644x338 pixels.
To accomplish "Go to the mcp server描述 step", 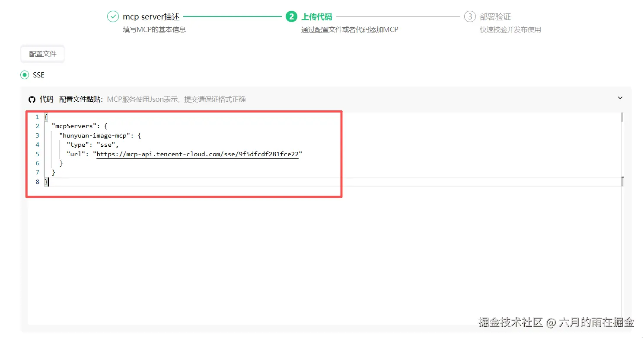I will pos(151,16).
